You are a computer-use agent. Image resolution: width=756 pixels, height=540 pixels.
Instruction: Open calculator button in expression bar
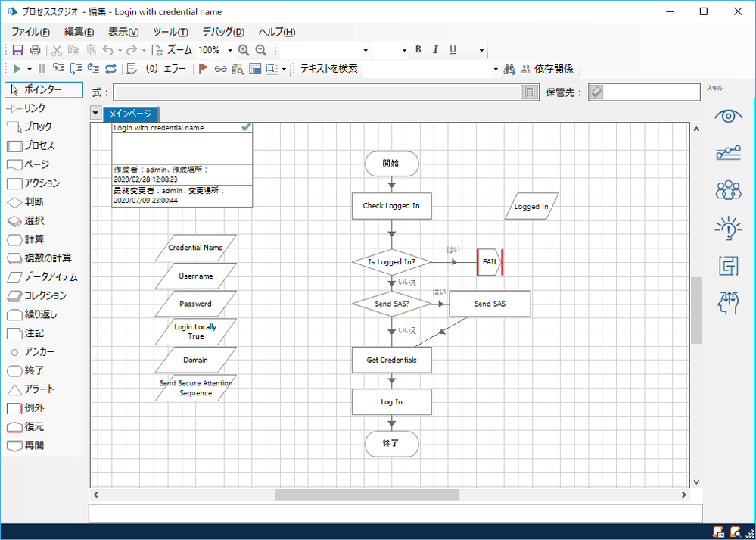[x=530, y=92]
